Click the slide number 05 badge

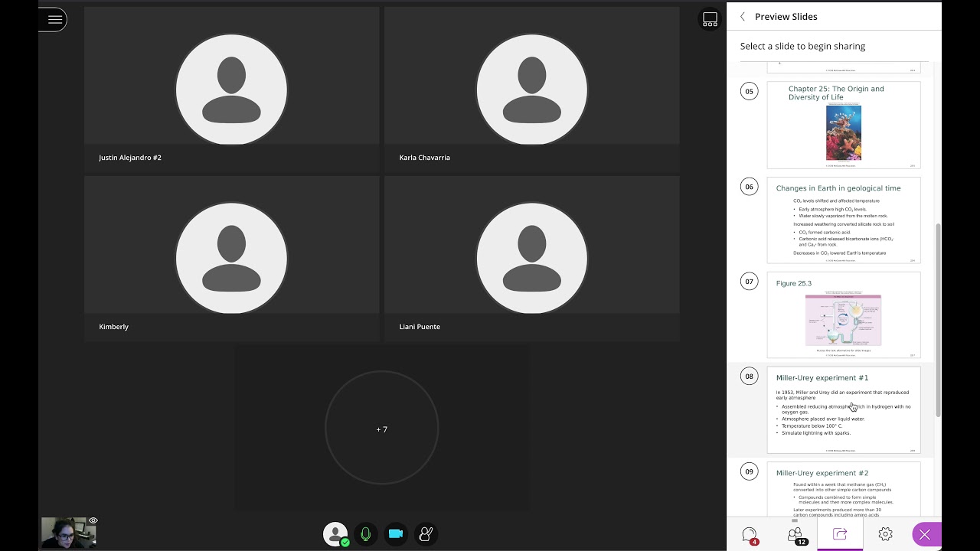[x=749, y=91]
